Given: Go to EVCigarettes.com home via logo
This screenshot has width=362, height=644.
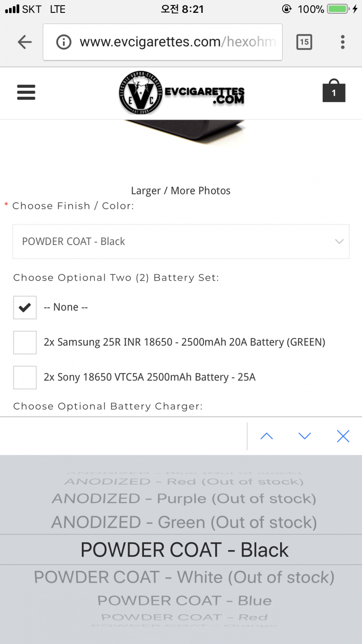Looking at the screenshot, I should [182, 93].
